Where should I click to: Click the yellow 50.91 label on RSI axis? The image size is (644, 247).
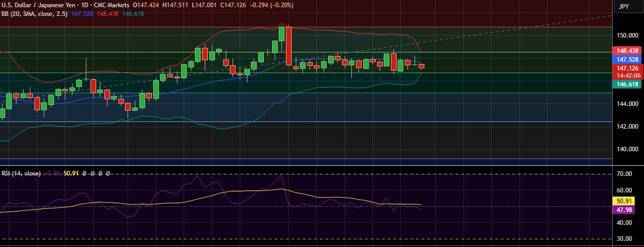(628, 201)
